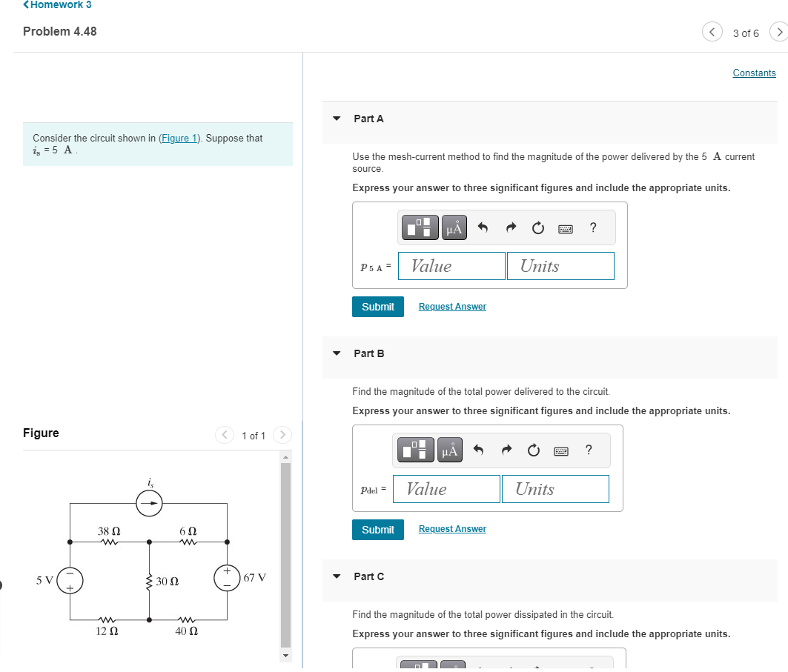The width and height of the screenshot is (788, 672).
Task: Click the help question mark in Part A toolbar
Action: click(592, 227)
